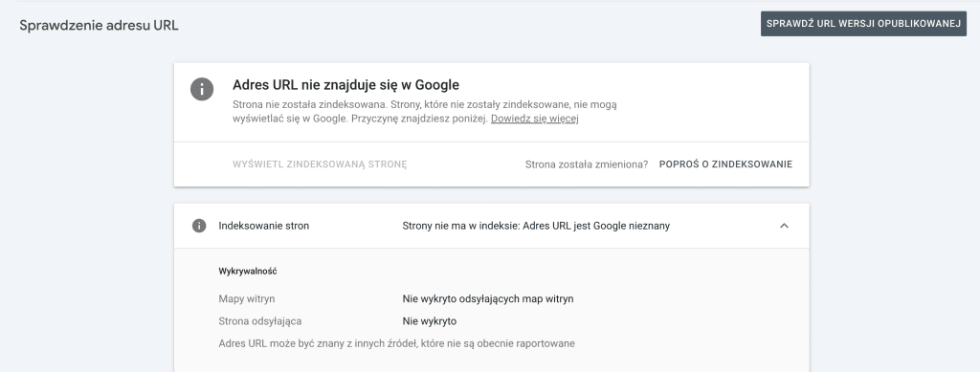Click the 'Strona została zmieniona?' text
980x372 pixels.
click(x=587, y=164)
